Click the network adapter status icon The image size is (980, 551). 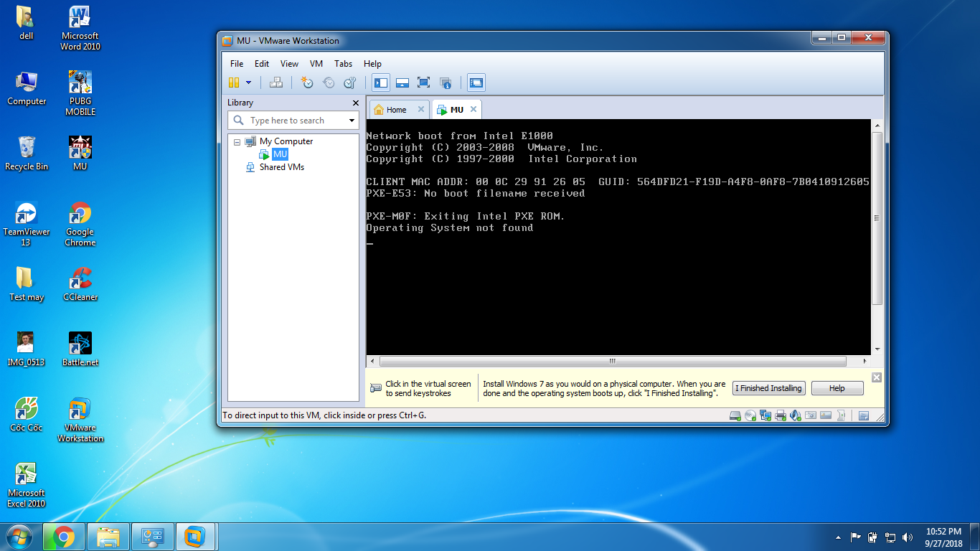pyautogui.click(x=765, y=415)
